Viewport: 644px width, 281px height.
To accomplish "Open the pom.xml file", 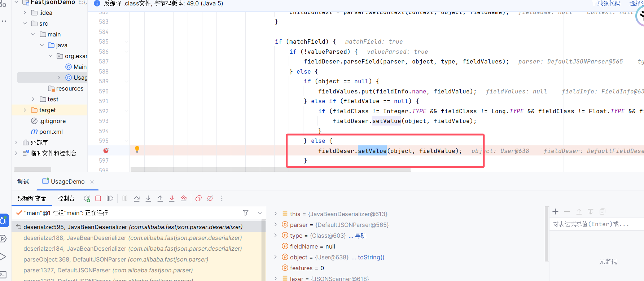I will (47, 132).
